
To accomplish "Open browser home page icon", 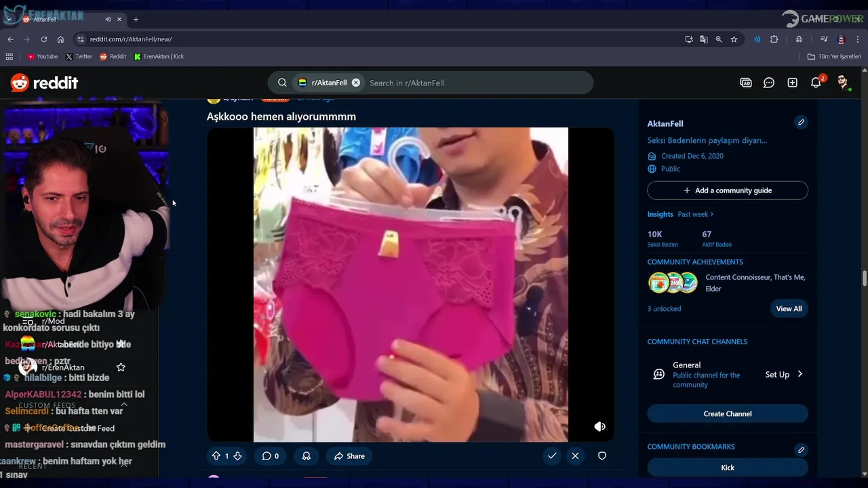I will pos(60,39).
